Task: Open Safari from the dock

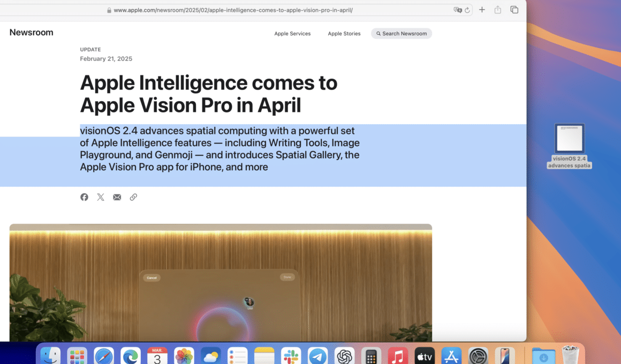Action: tap(104, 356)
